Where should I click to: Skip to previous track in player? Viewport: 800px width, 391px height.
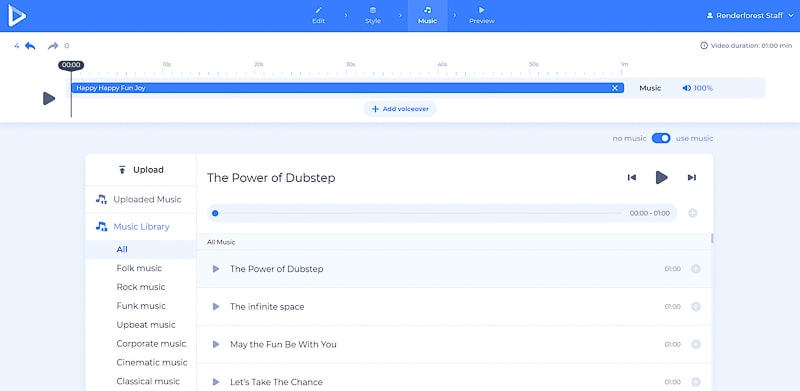632,178
